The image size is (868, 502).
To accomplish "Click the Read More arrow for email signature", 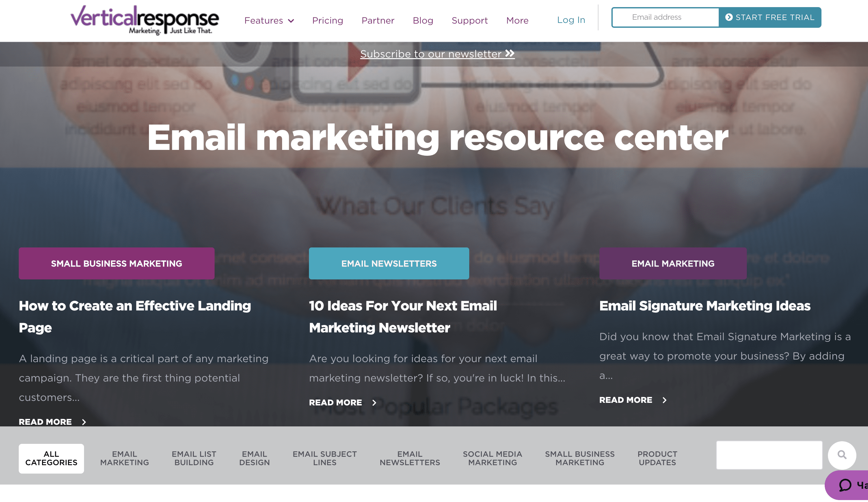I will [665, 400].
